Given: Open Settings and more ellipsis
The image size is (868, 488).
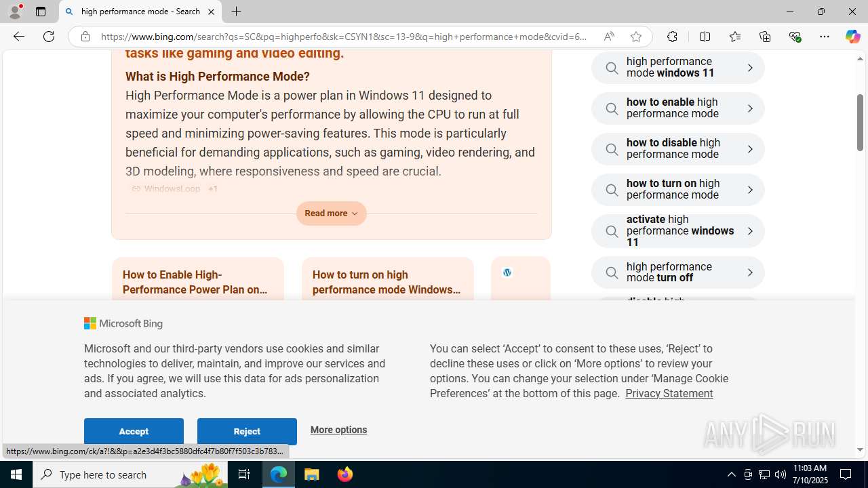Looking at the screenshot, I should (824, 37).
